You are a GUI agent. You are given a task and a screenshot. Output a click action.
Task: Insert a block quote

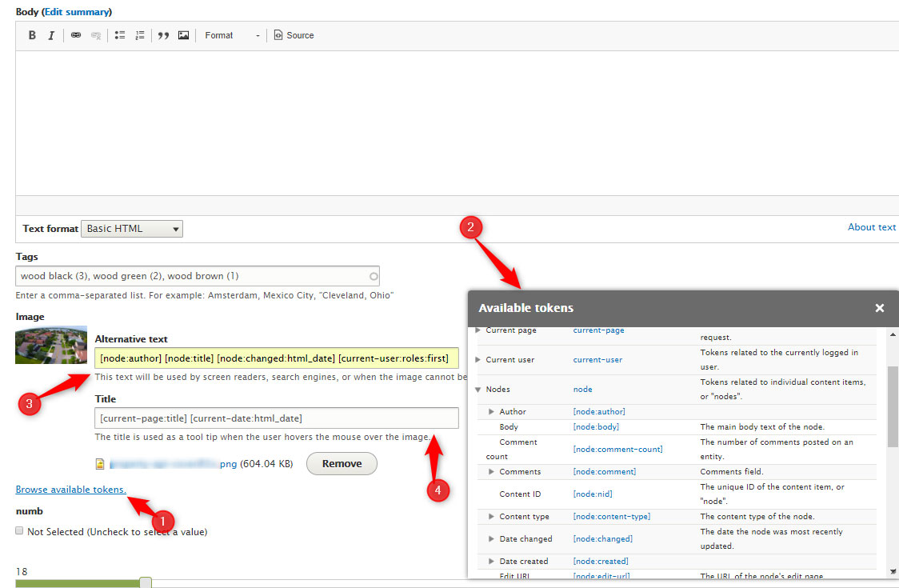coord(163,35)
